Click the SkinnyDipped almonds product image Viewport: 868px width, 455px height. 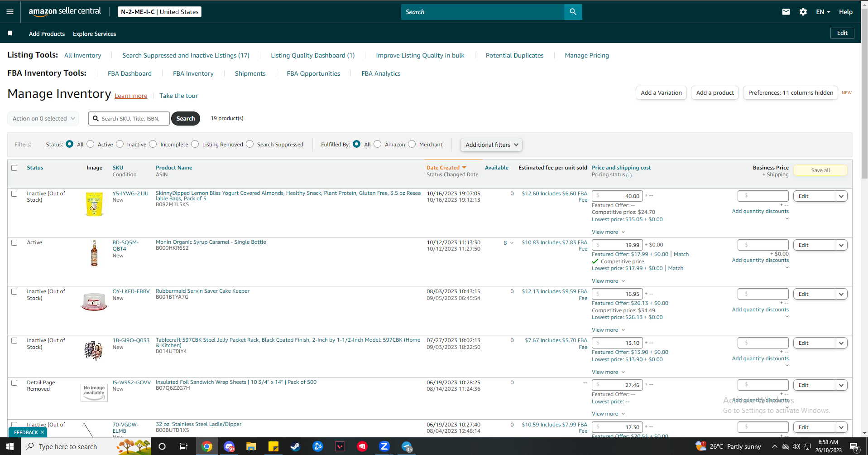pos(94,204)
